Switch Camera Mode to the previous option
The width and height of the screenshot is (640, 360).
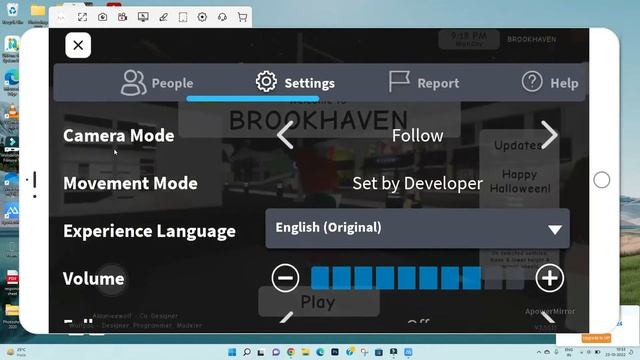coord(285,135)
